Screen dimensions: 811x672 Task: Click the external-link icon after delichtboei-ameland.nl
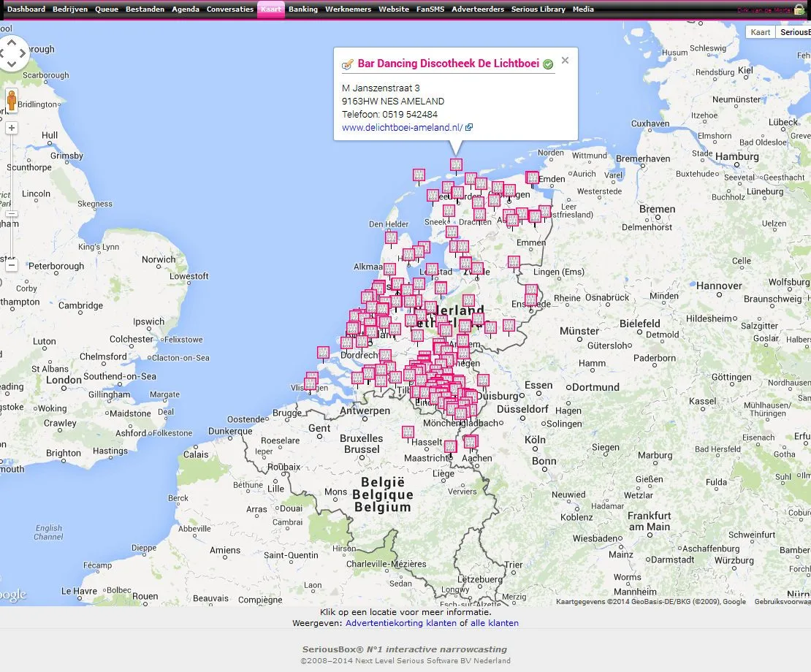(468, 127)
